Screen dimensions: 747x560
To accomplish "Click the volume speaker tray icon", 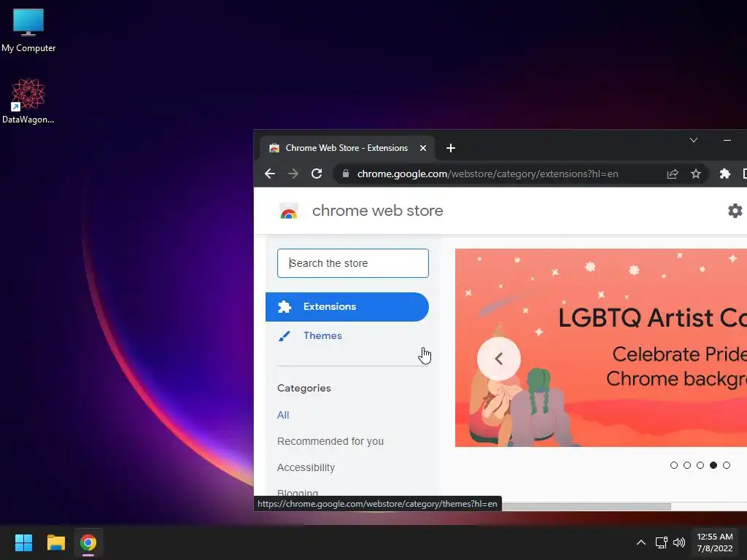I will click(x=679, y=542).
